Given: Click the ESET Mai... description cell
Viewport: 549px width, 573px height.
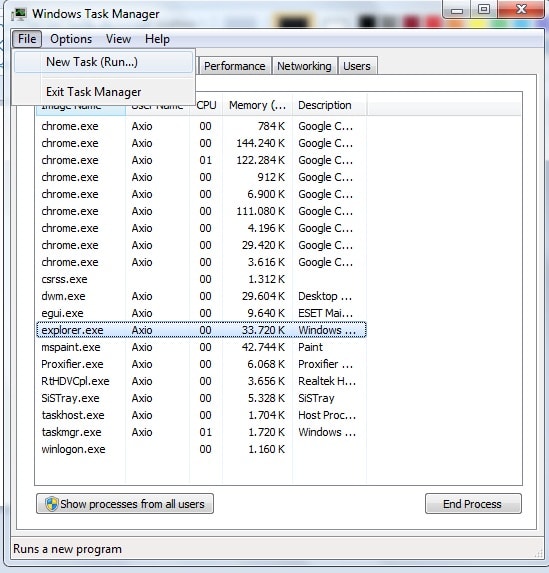Looking at the screenshot, I should [326, 313].
